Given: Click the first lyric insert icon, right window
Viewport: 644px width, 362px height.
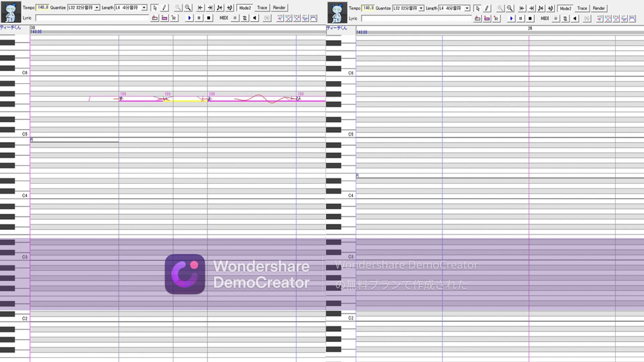Looking at the screenshot, I should [477, 19].
